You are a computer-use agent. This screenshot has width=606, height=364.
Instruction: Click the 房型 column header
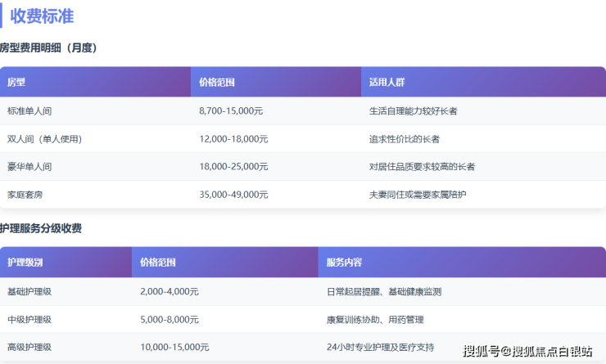click(x=16, y=83)
